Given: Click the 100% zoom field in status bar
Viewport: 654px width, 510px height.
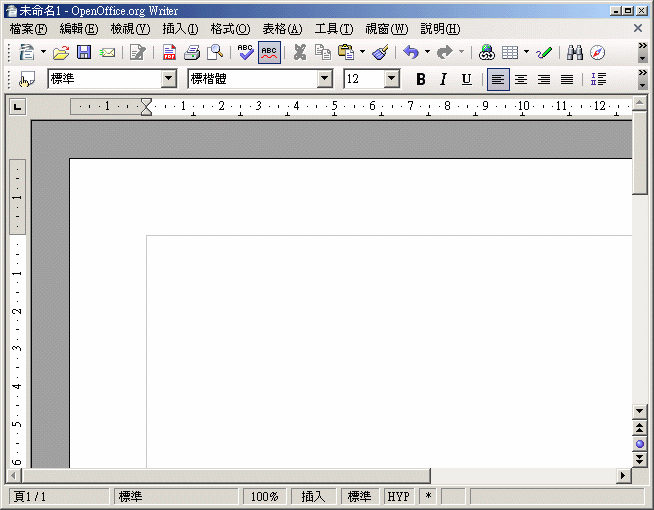Looking at the screenshot, I should [264, 496].
